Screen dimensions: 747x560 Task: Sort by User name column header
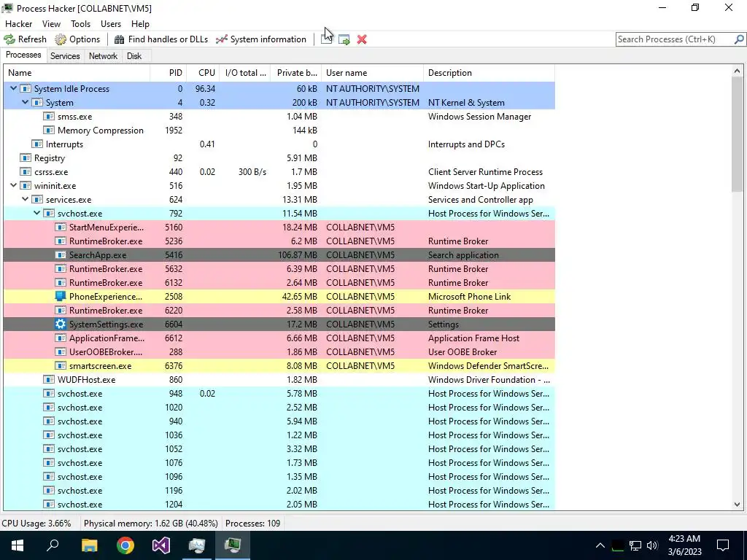point(373,73)
